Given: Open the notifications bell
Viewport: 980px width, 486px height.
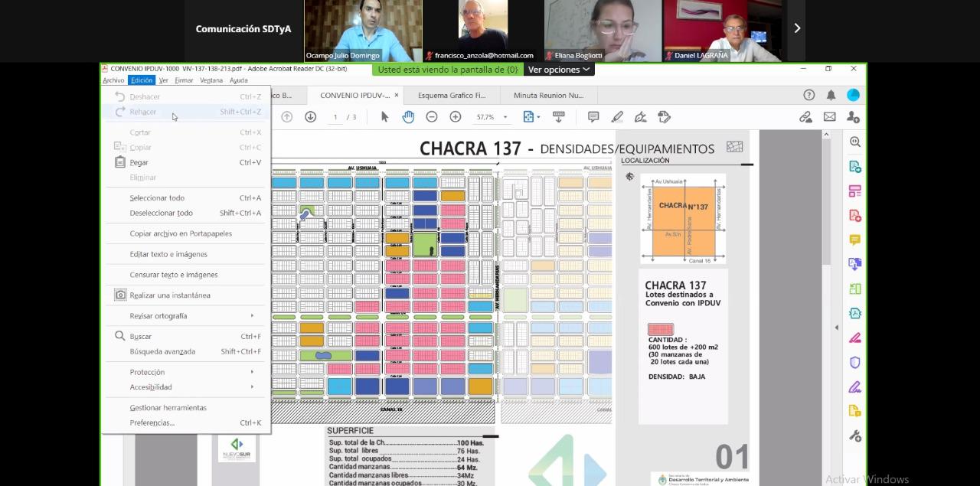Looking at the screenshot, I should (x=831, y=95).
